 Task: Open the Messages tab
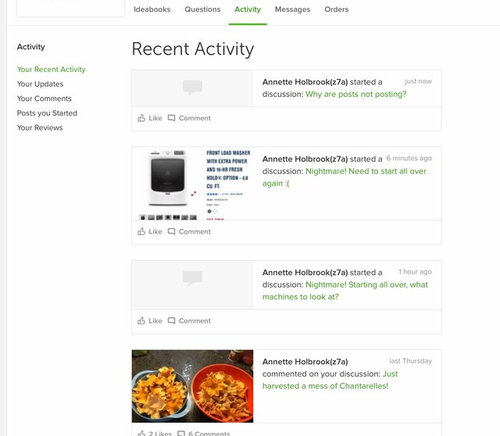[x=292, y=9]
